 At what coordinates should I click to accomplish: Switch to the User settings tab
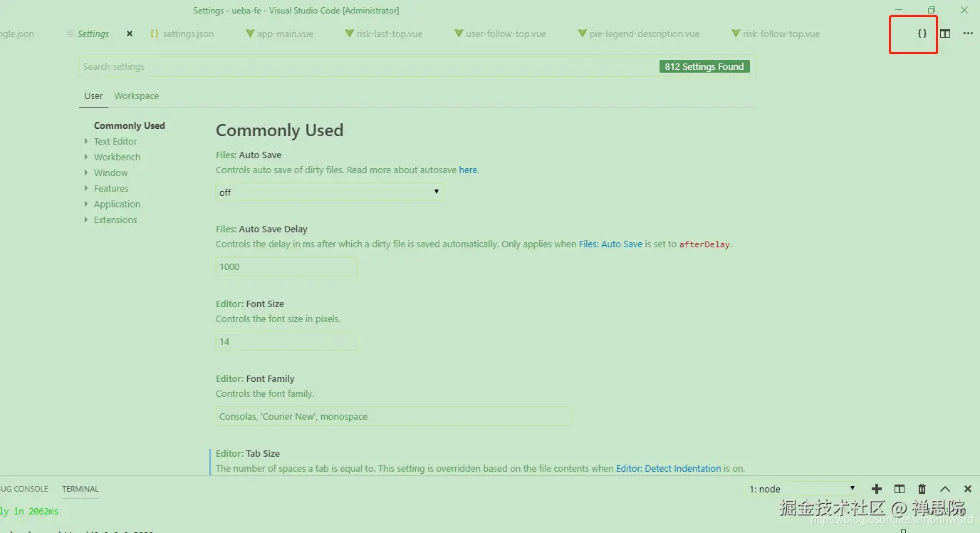coord(93,95)
